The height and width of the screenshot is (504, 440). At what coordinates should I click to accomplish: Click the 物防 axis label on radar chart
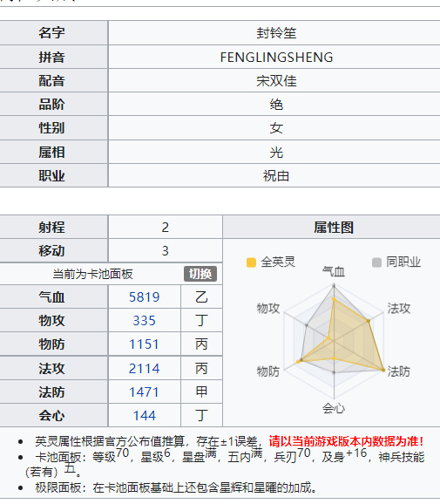pyautogui.click(x=268, y=371)
